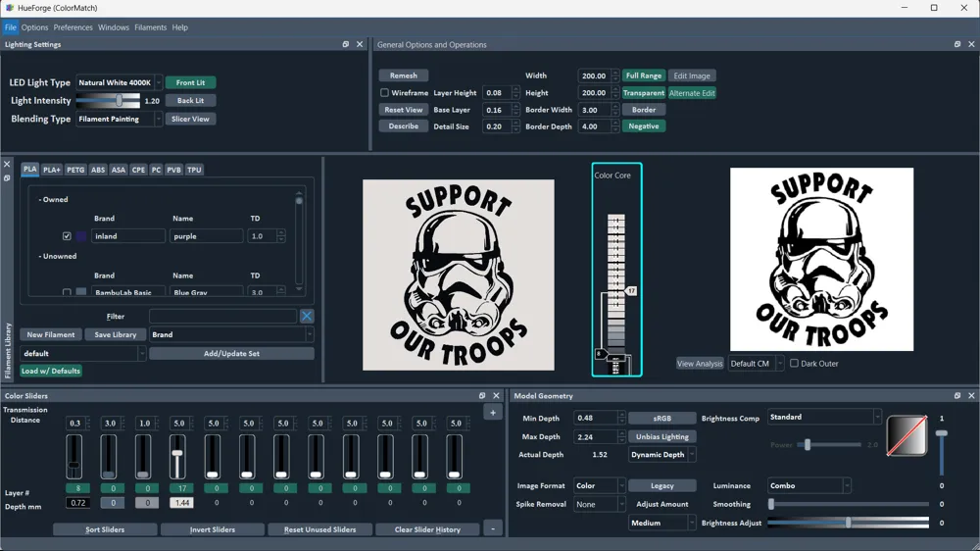This screenshot has height=551, width=980.
Task: Click the Brightness Adjust slider
Action: [x=848, y=523]
